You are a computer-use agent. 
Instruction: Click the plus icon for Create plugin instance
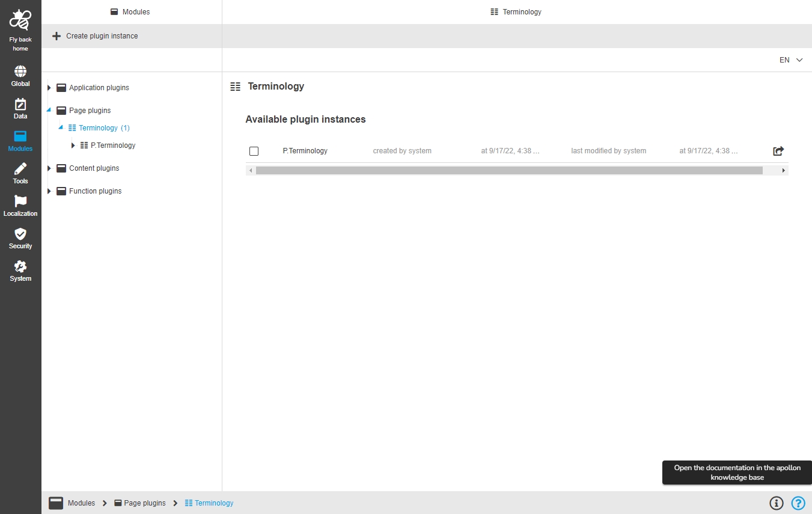(56, 36)
